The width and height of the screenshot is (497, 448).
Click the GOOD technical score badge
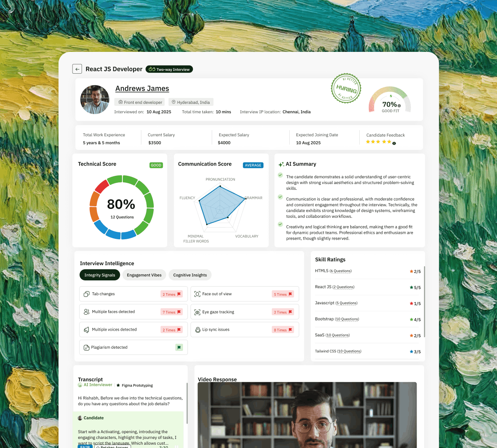coord(156,165)
